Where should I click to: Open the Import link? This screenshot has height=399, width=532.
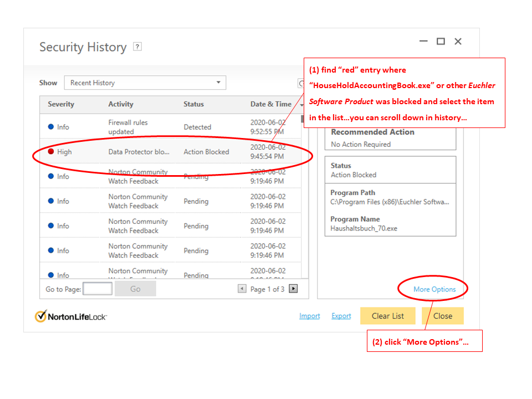[x=310, y=316]
